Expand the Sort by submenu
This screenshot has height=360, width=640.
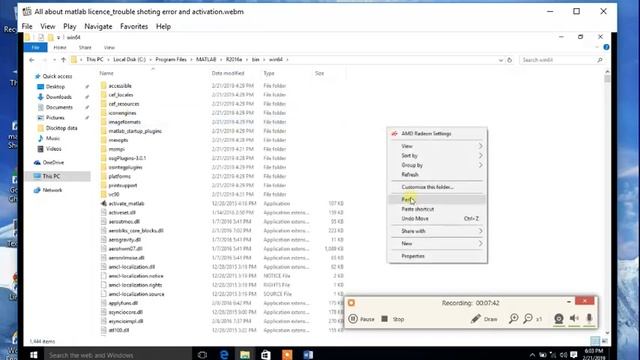click(x=437, y=156)
